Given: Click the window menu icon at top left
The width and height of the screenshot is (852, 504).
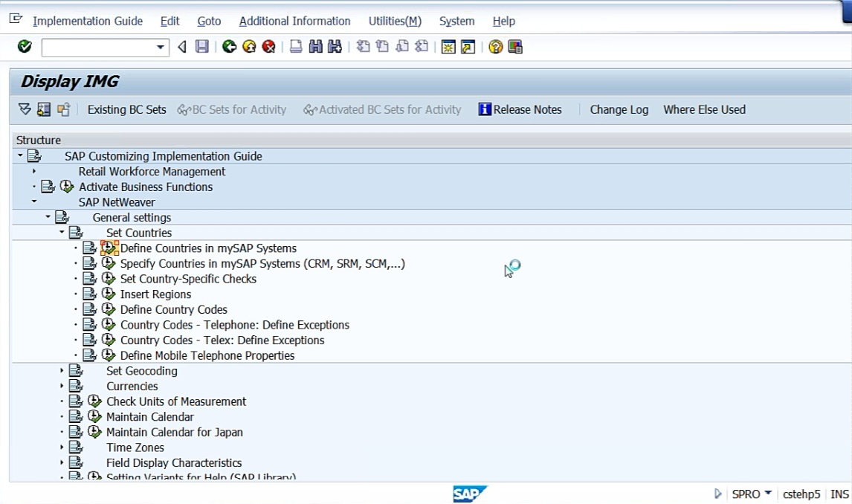Looking at the screenshot, I should click(16, 19).
